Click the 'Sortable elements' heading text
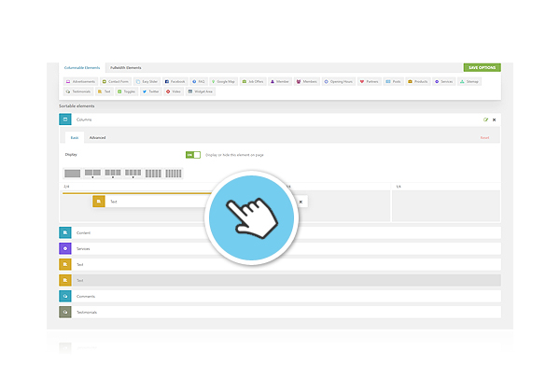This screenshot has height=392, width=560. (x=77, y=106)
